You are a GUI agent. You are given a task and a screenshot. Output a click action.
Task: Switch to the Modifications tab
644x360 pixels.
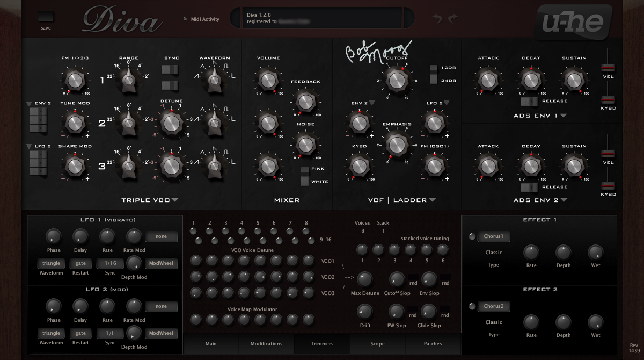(x=266, y=344)
